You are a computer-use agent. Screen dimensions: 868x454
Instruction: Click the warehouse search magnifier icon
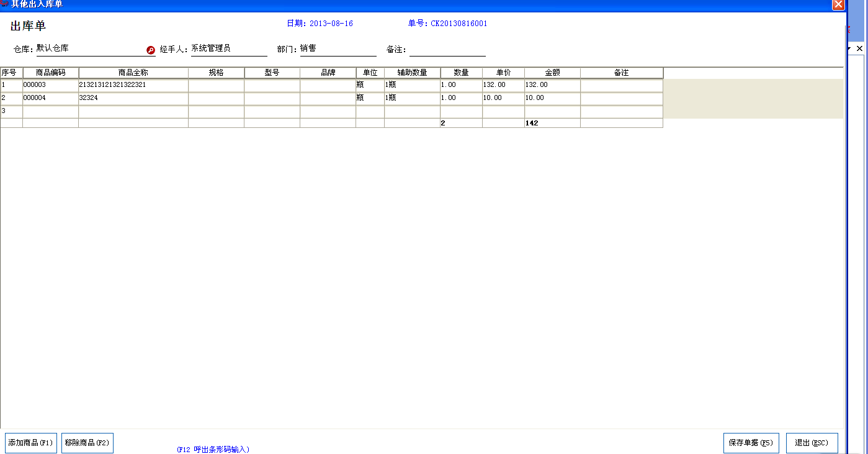tap(150, 50)
